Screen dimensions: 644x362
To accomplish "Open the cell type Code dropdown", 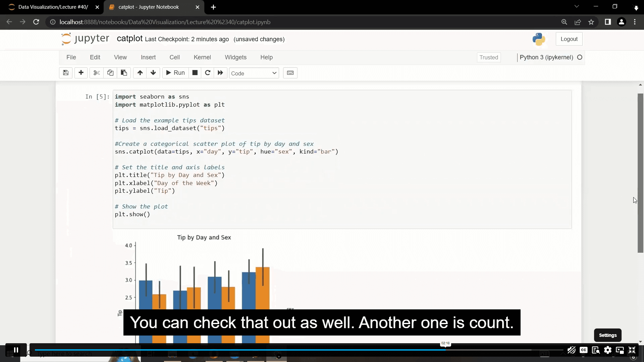I will coord(254,73).
